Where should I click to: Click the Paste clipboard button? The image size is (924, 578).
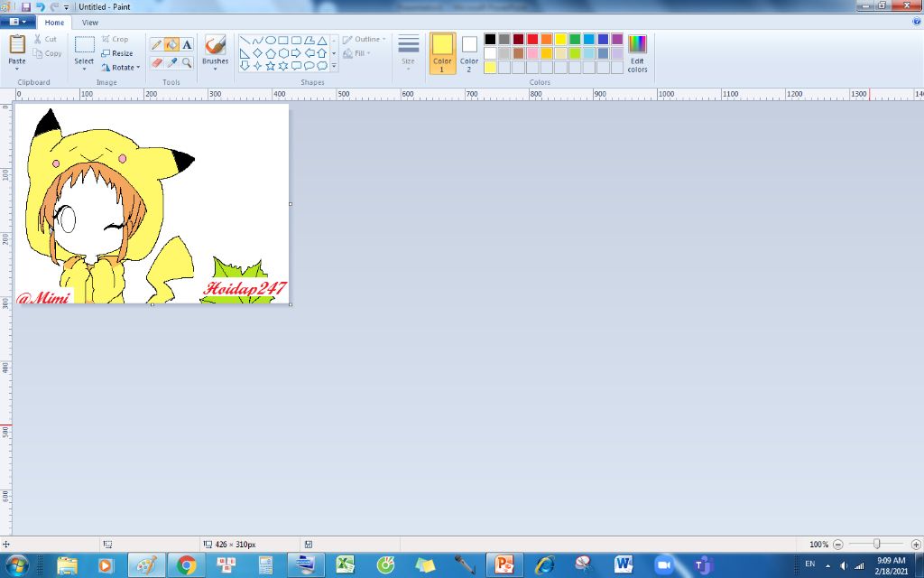coord(17,49)
